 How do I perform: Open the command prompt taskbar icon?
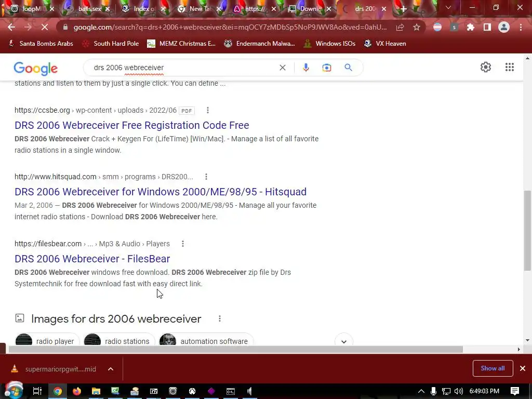click(x=230, y=391)
